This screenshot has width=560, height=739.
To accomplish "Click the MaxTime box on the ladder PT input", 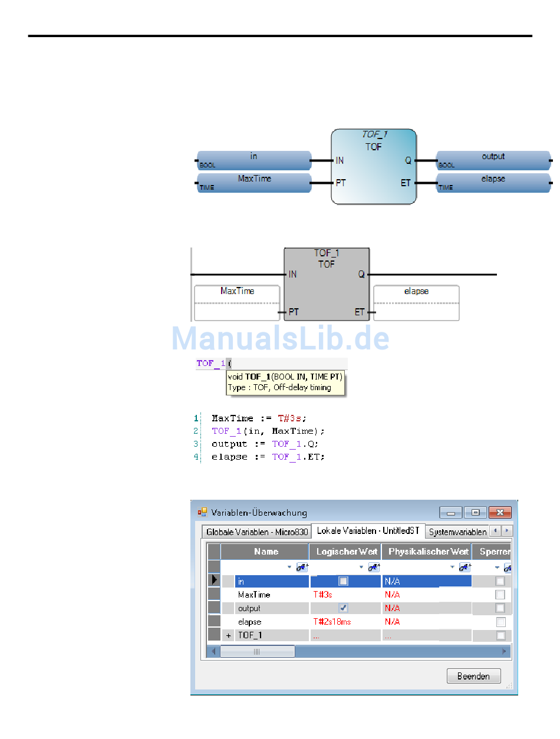I will point(237,303).
